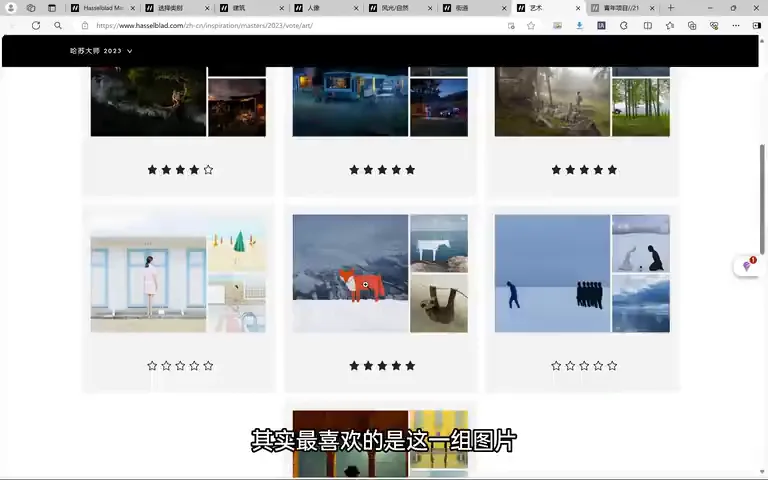Rate girl-at-window card one star
This screenshot has width=768, height=480.
[152, 365]
